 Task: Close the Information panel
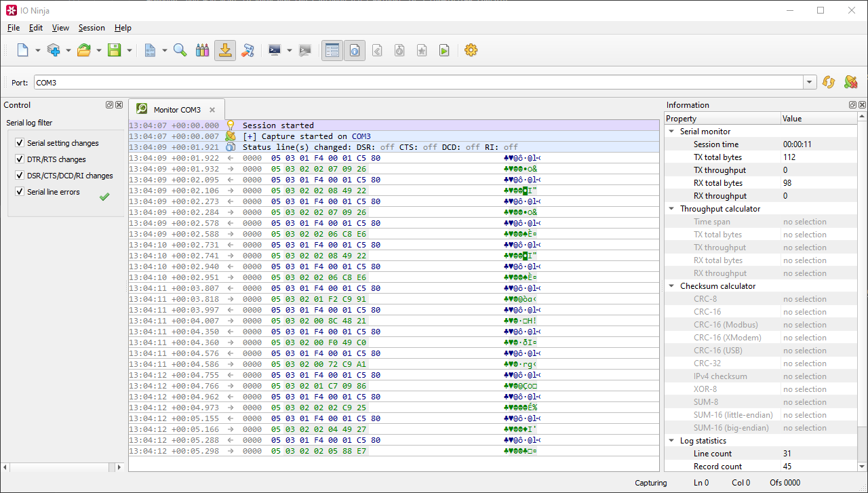862,105
